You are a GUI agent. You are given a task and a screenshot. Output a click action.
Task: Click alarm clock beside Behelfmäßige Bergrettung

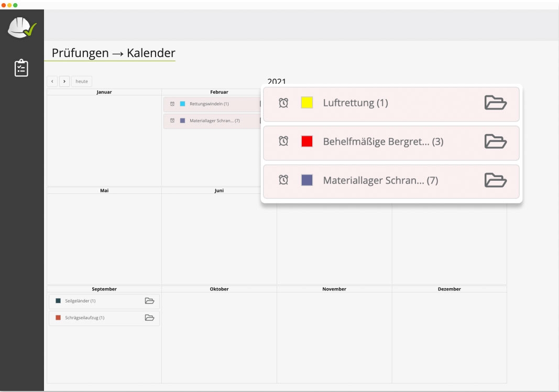283,141
